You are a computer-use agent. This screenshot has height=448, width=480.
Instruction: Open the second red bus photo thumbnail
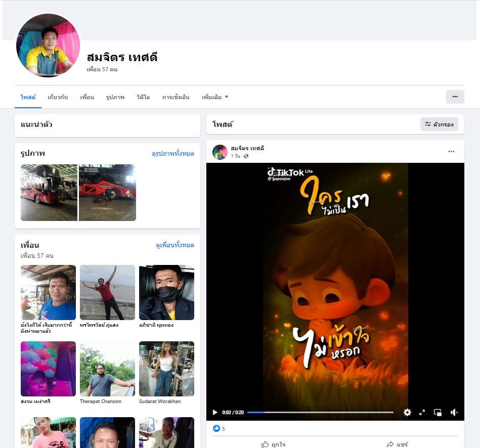pyautogui.click(x=107, y=193)
